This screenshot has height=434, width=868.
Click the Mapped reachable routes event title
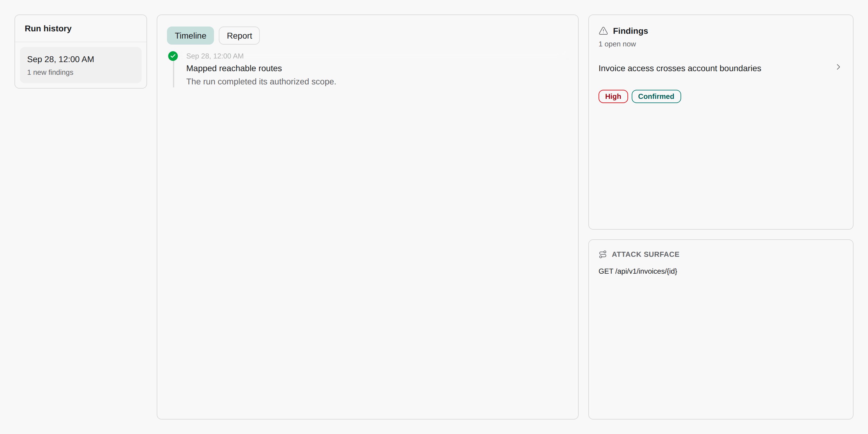(x=234, y=68)
